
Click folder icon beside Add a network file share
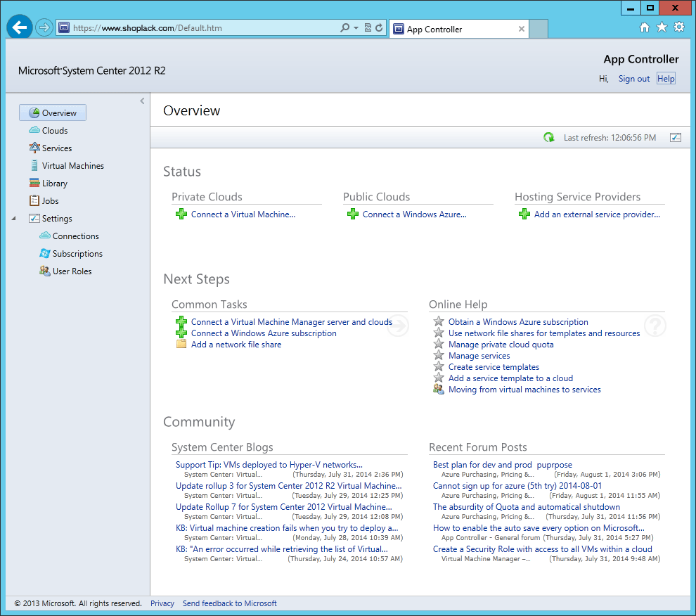coord(181,344)
